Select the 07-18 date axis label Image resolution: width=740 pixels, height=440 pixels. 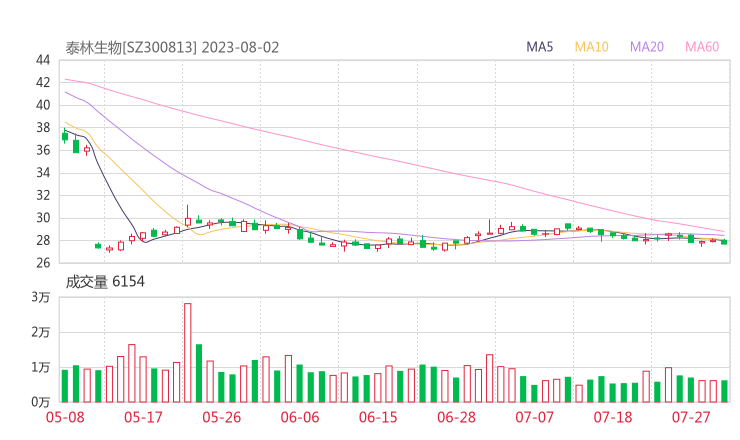tap(612, 417)
